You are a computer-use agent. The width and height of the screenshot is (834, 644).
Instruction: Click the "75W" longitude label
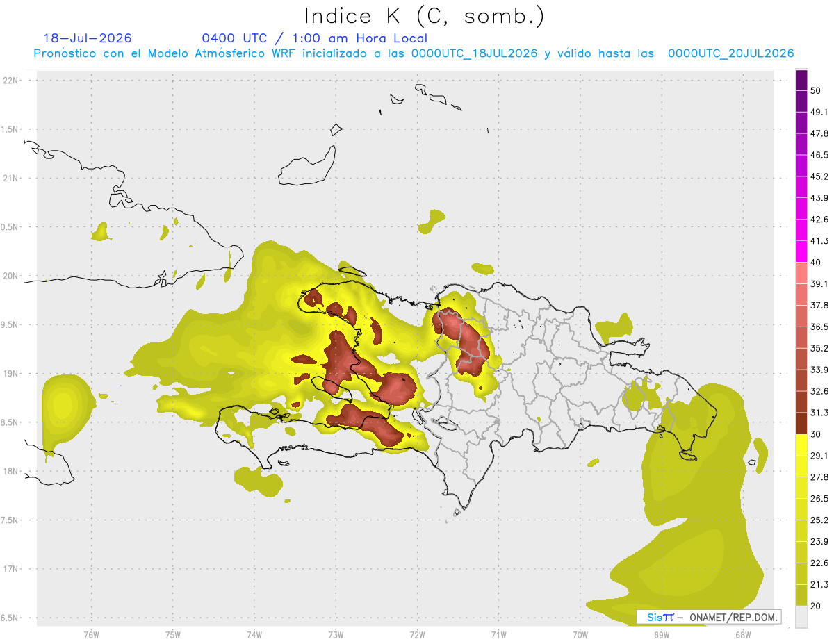(x=172, y=634)
